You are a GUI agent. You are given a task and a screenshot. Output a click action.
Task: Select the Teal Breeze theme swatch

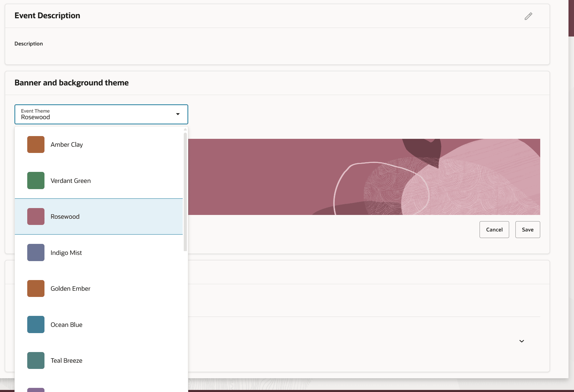click(36, 360)
